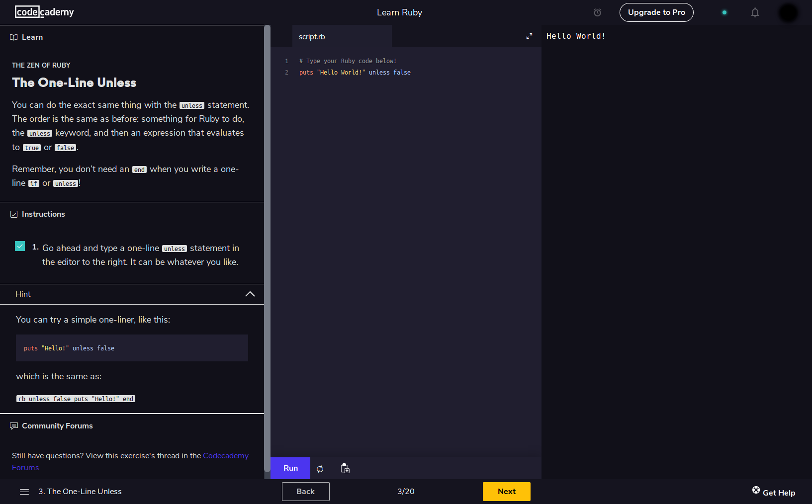Click the Instructions checklist icon
This screenshot has height=504, width=812.
pyautogui.click(x=13, y=214)
